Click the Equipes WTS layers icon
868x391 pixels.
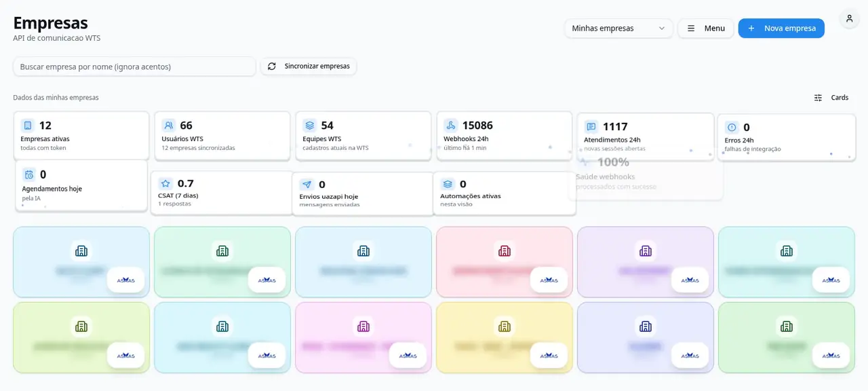click(x=310, y=126)
